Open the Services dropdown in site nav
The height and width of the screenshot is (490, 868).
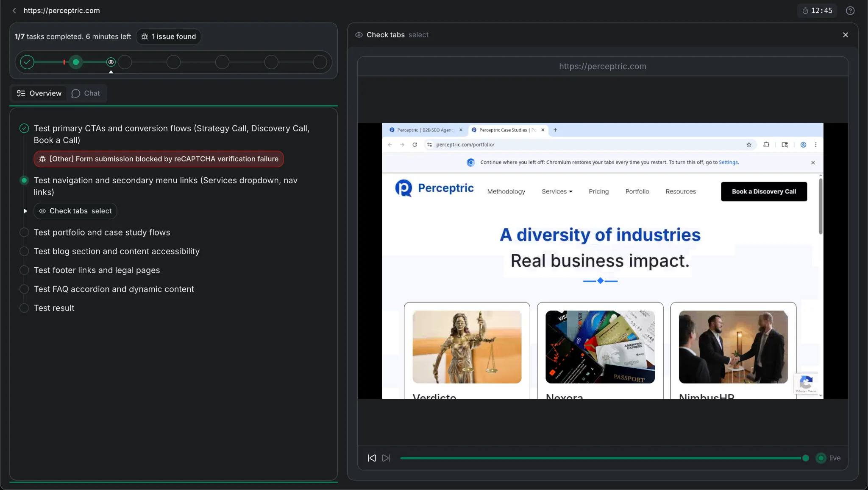tap(556, 192)
